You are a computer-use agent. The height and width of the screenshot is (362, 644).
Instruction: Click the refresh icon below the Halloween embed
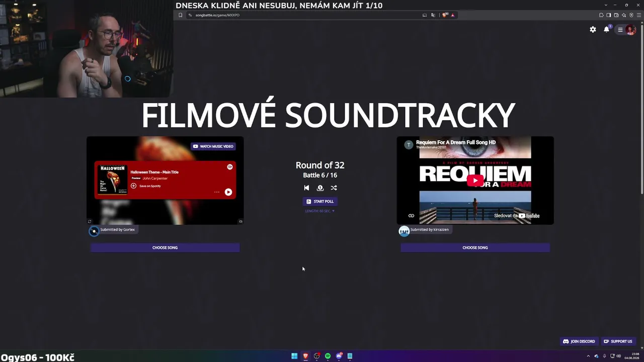[90, 221]
